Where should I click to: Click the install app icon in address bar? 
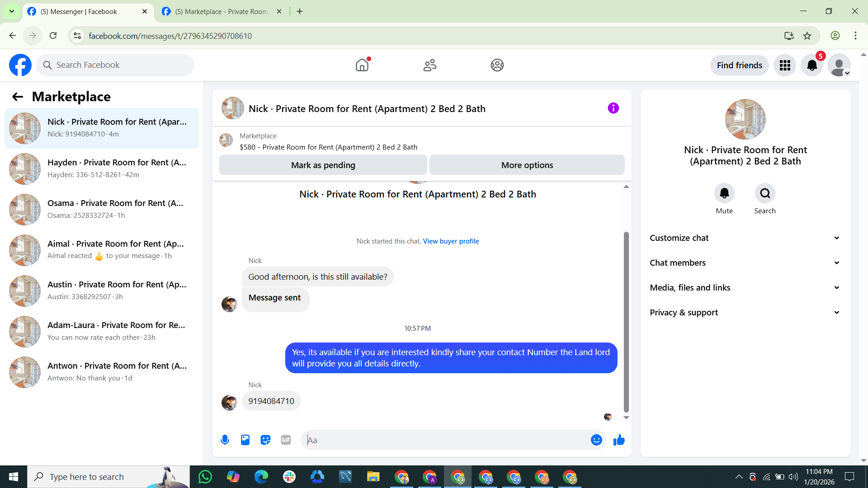click(789, 36)
